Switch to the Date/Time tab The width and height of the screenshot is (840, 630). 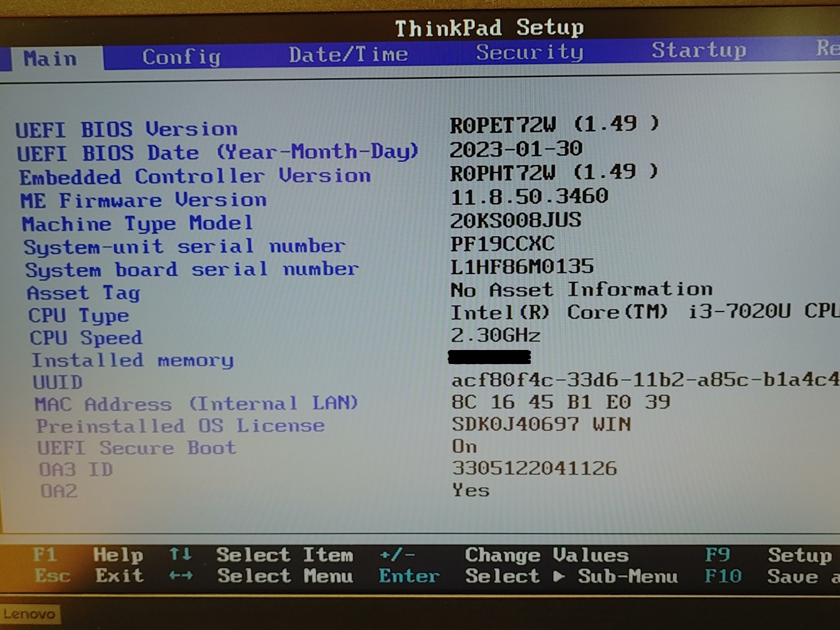[x=348, y=55]
